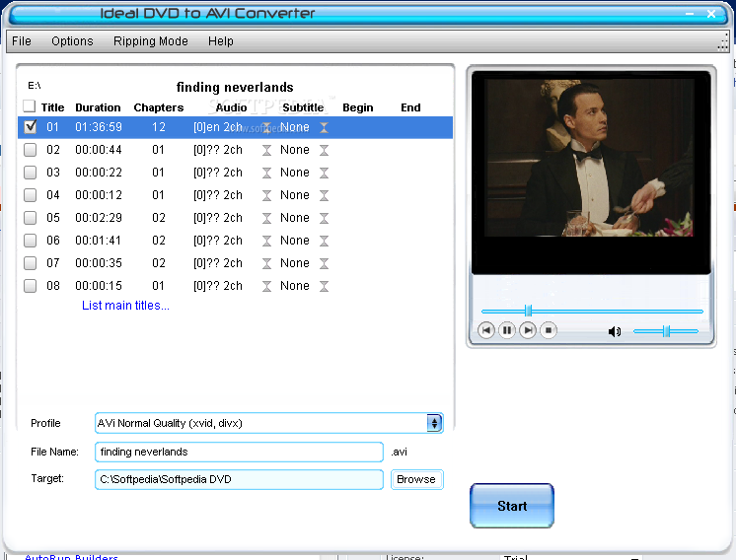Select duration 01:36:59 of title 01
Viewport: 736px width, 560px height.
pyautogui.click(x=99, y=127)
